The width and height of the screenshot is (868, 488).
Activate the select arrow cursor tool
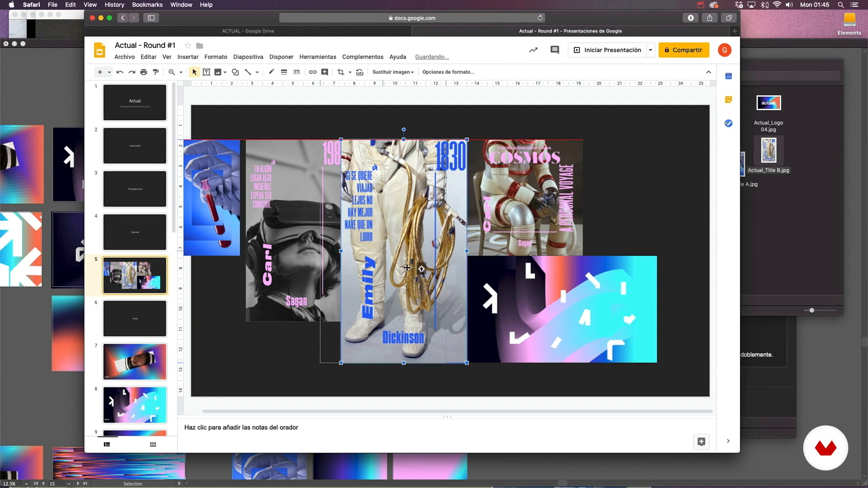194,72
